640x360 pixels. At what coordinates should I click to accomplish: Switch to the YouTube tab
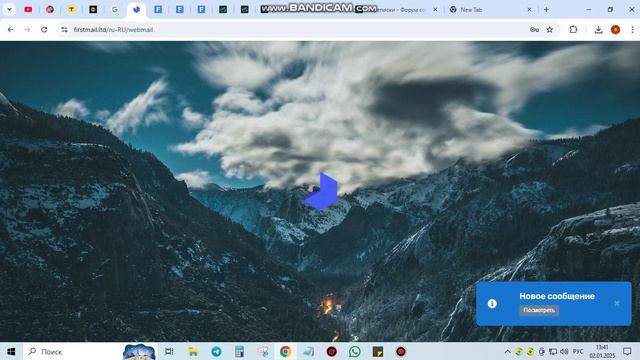click(28, 9)
